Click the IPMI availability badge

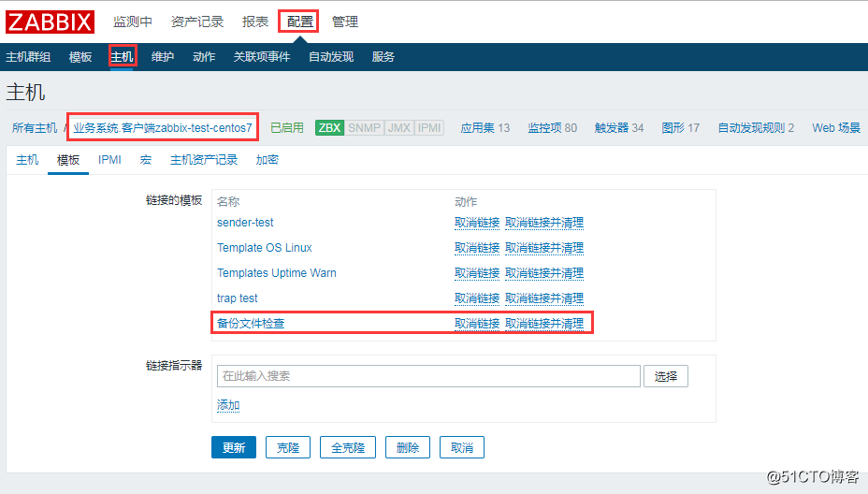[x=429, y=128]
